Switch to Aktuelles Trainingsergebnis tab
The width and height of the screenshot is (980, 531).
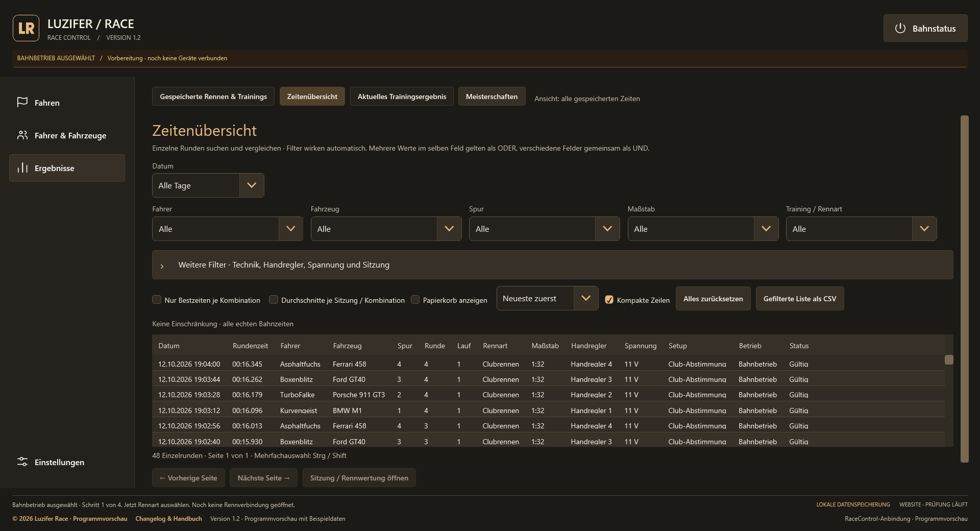click(402, 96)
